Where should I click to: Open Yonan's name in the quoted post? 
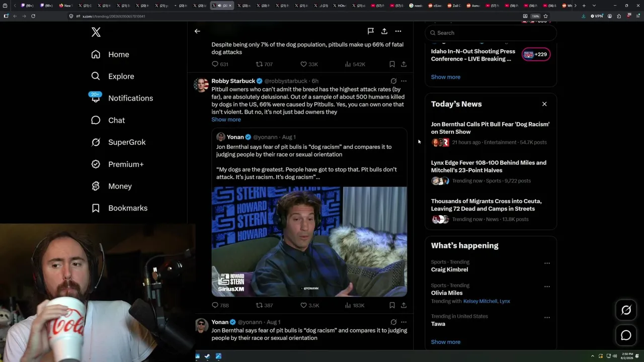pyautogui.click(x=235, y=137)
